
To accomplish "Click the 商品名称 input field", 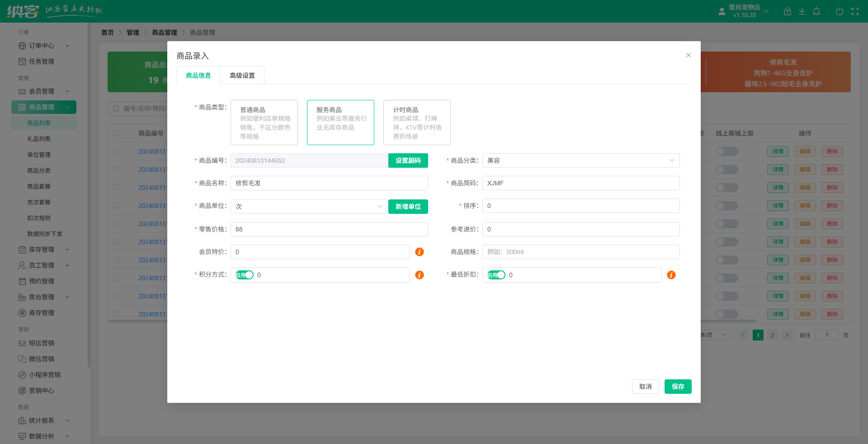I will (329, 183).
